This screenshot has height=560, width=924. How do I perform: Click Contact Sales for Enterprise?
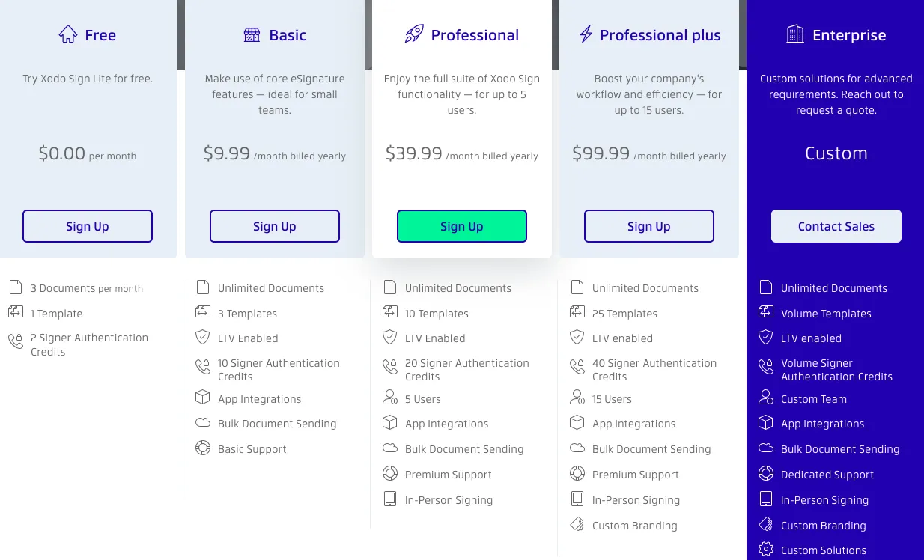(836, 226)
